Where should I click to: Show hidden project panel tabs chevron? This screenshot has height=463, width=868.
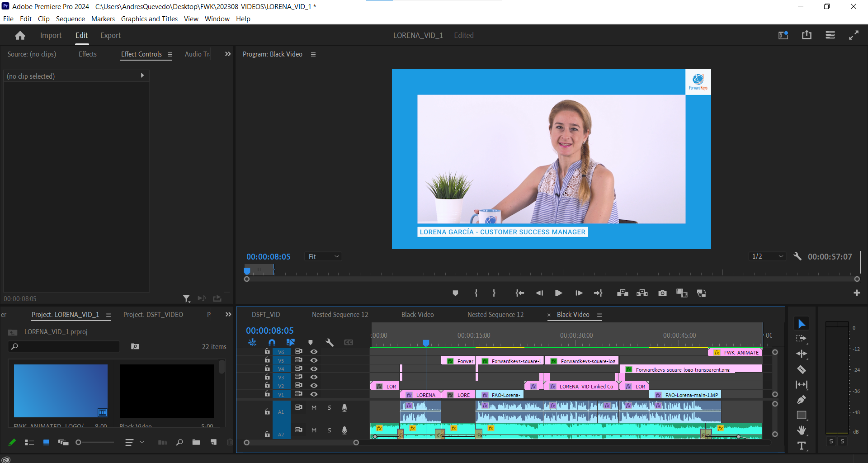pos(228,314)
